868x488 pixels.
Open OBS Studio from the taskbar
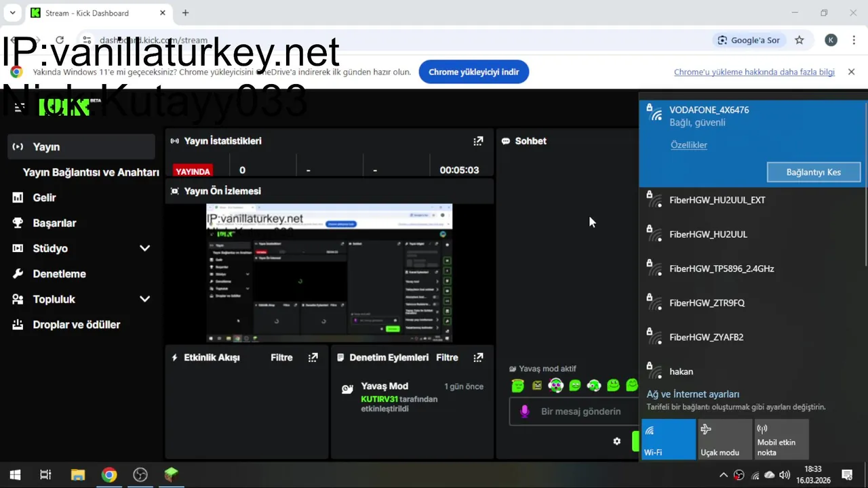click(140, 475)
